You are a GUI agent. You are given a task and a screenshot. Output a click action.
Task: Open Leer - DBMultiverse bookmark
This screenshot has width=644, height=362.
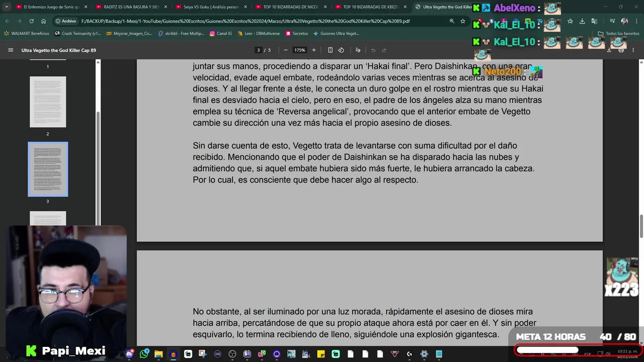(x=259, y=34)
